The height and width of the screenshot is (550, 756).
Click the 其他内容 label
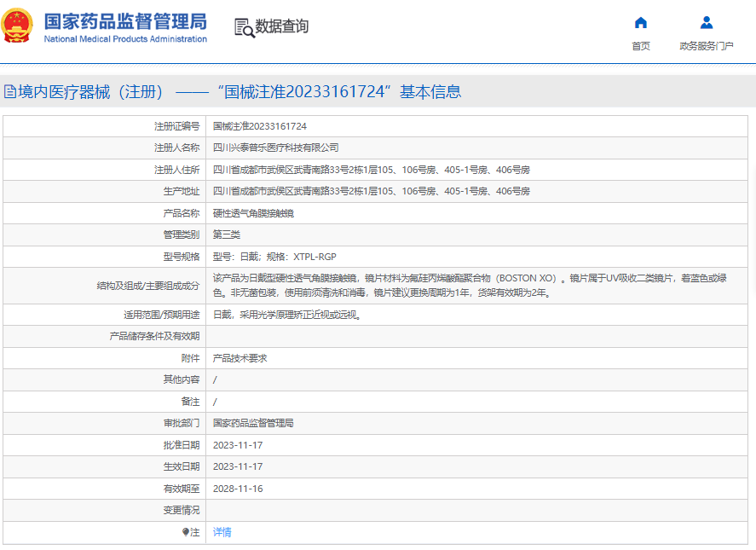[x=182, y=379]
